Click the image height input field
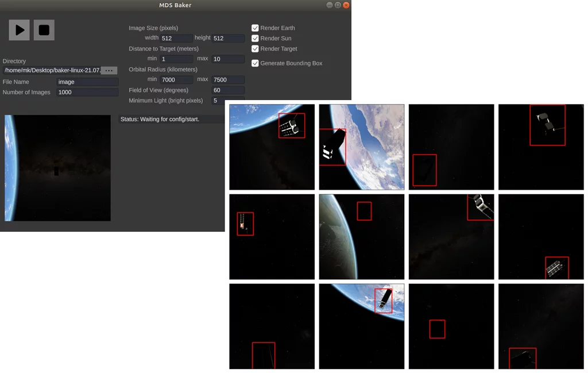This screenshot has width=588, height=373. click(x=228, y=39)
